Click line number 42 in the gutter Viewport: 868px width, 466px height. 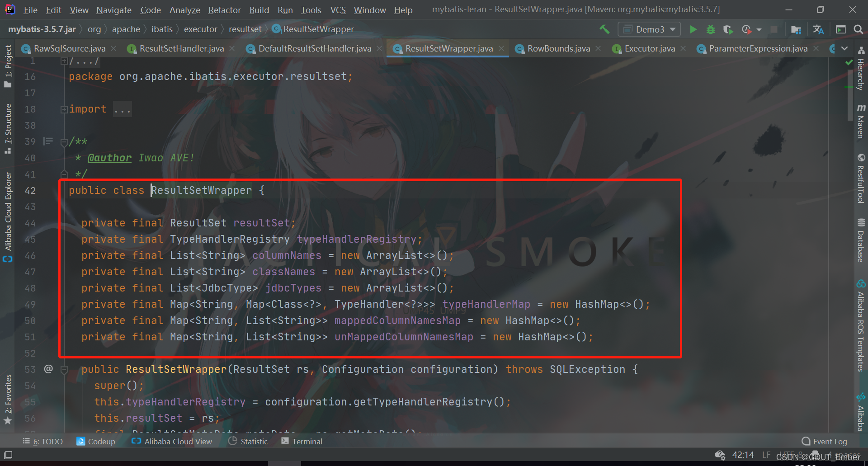click(x=30, y=191)
